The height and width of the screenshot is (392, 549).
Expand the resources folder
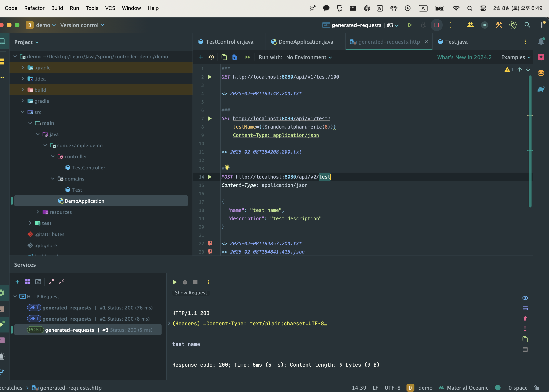click(38, 212)
